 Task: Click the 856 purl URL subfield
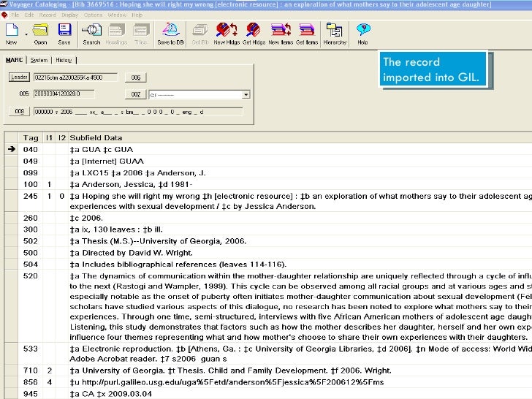point(227,382)
